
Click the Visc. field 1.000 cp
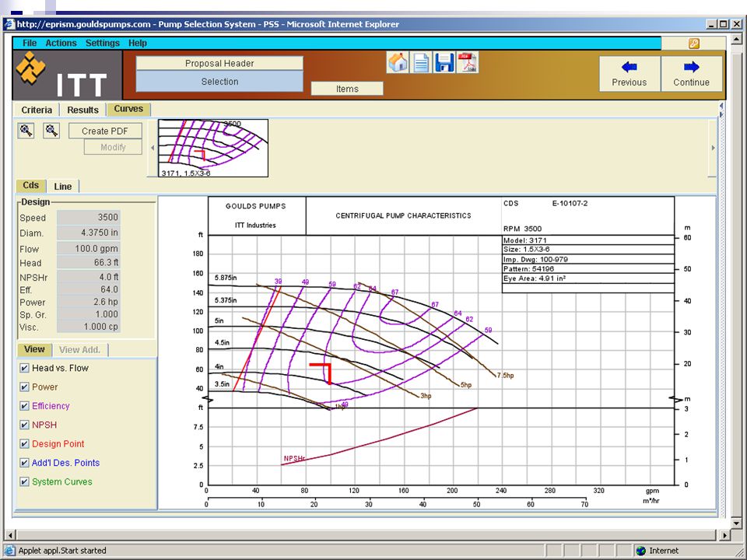click(x=89, y=327)
